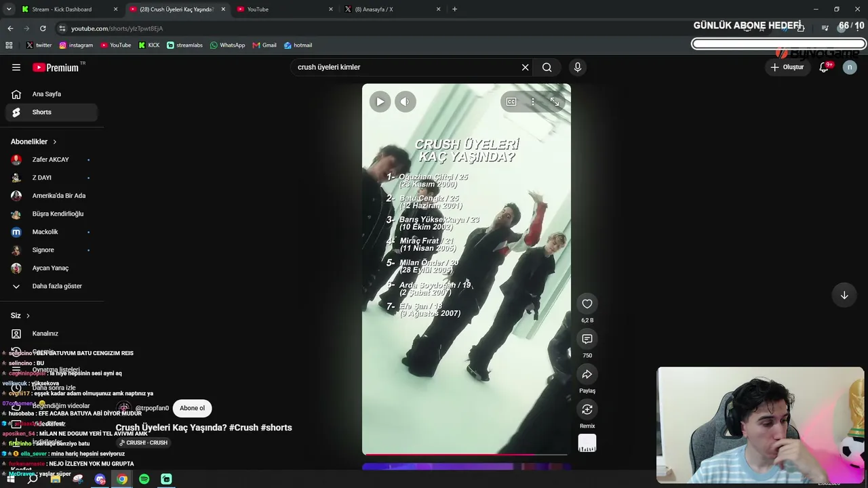Mute the Shorts video volume

[x=405, y=102]
